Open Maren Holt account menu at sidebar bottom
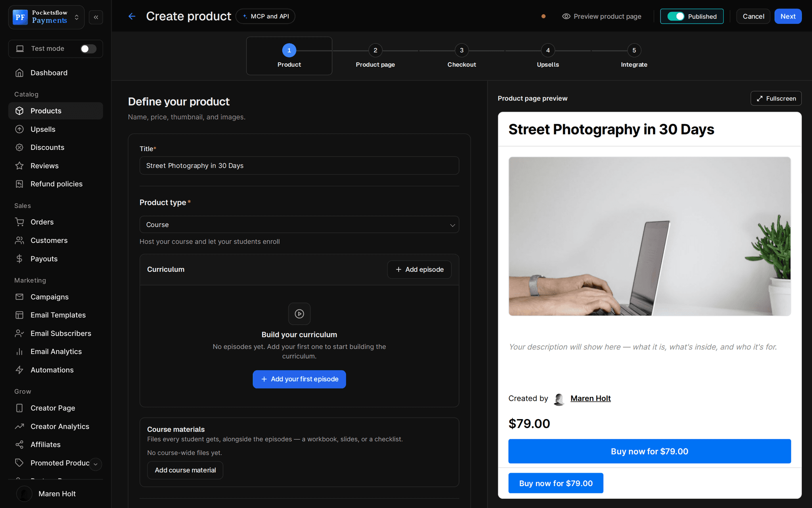This screenshot has width=812, height=508. click(x=56, y=494)
